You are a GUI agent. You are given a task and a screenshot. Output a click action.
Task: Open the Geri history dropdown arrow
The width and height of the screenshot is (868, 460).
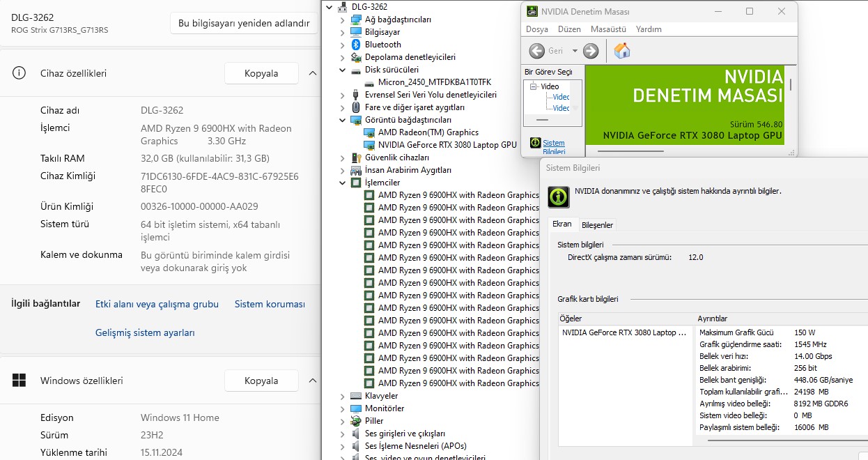[x=575, y=51]
